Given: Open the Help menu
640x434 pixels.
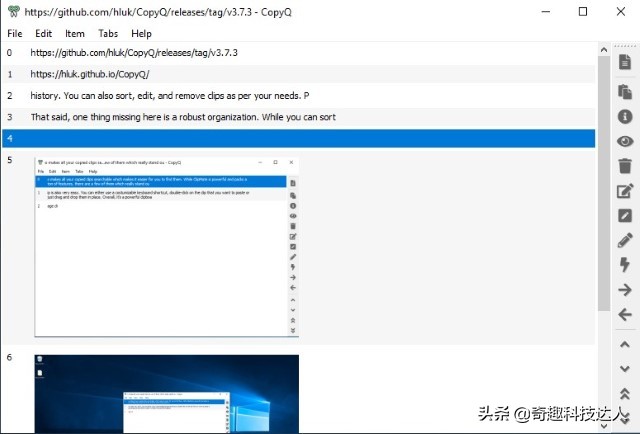Looking at the screenshot, I should click(x=141, y=33).
